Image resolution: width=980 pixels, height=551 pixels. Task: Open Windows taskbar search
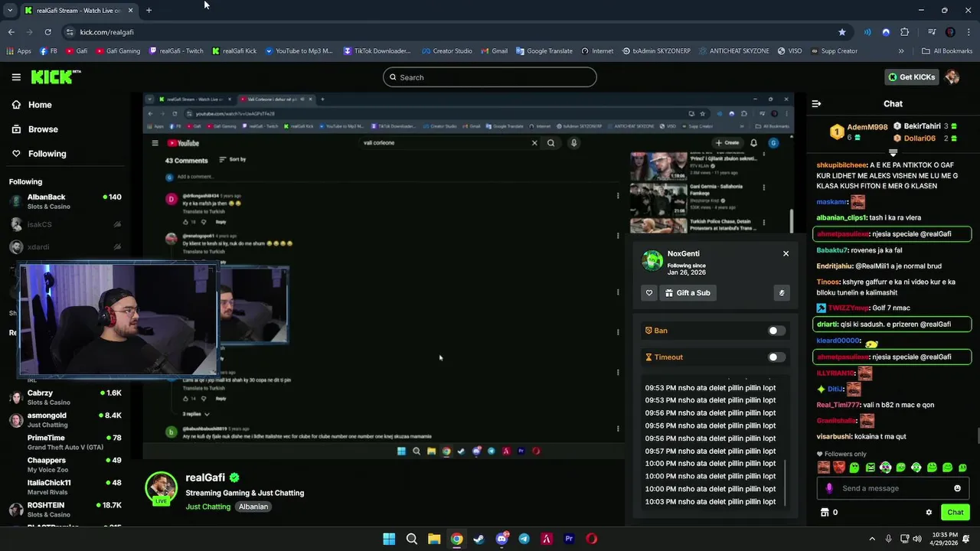point(412,539)
